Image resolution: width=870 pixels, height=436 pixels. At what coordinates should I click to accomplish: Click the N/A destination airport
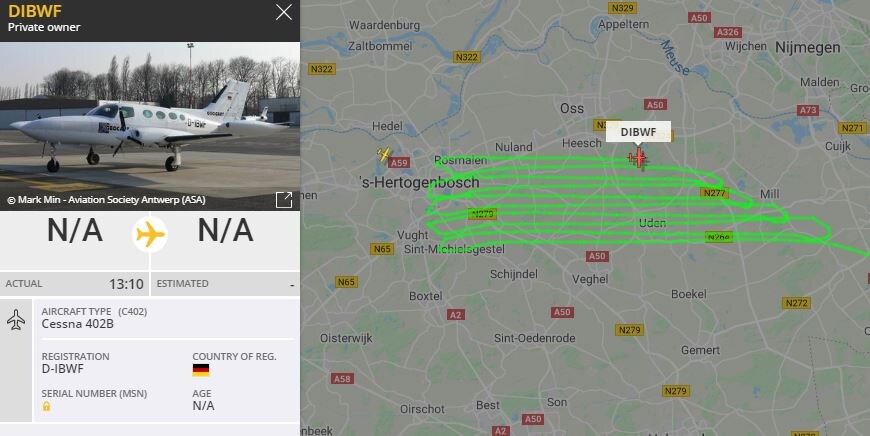point(225,230)
